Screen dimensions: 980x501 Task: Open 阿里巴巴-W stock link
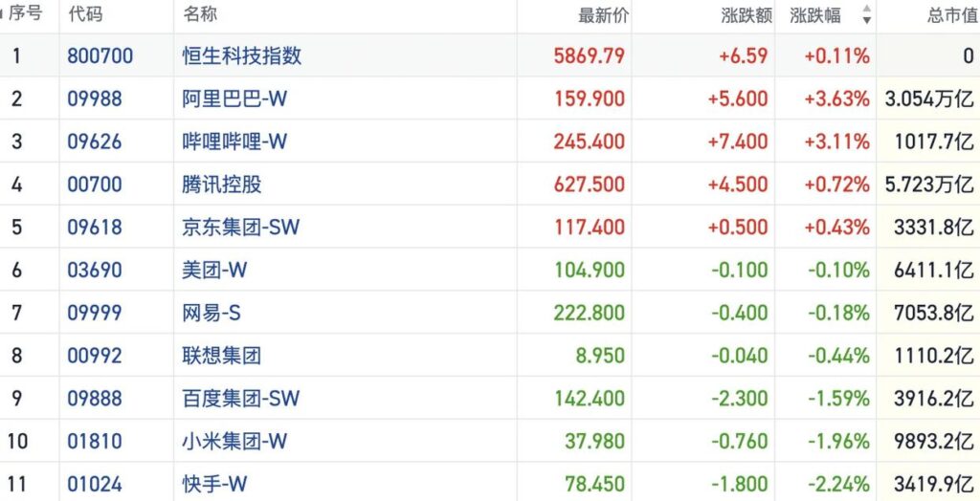(x=234, y=98)
